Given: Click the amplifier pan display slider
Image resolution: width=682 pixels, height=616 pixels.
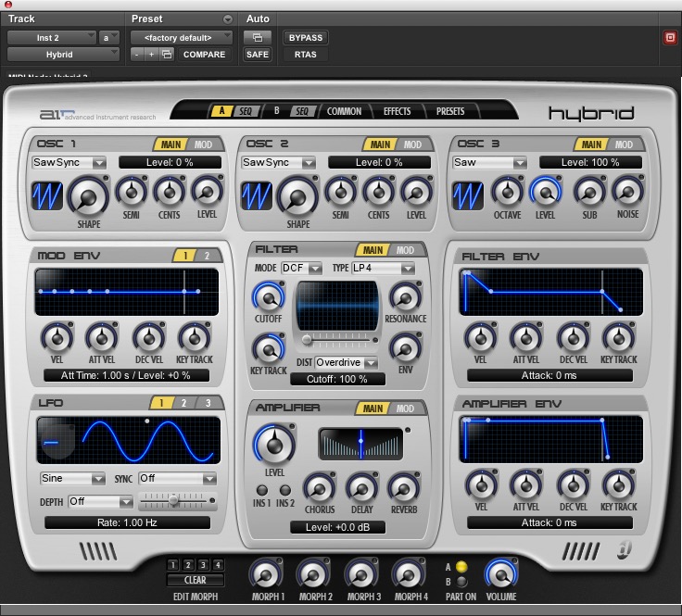Looking at the screenshot, I should coord(360,444).
